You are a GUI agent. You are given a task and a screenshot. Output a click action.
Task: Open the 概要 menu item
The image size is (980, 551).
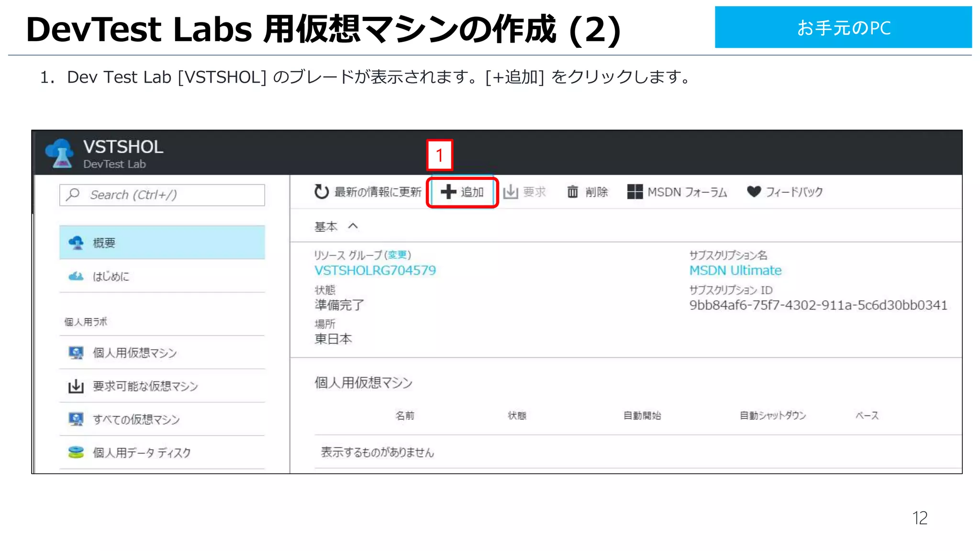click(x=162, y=242)
